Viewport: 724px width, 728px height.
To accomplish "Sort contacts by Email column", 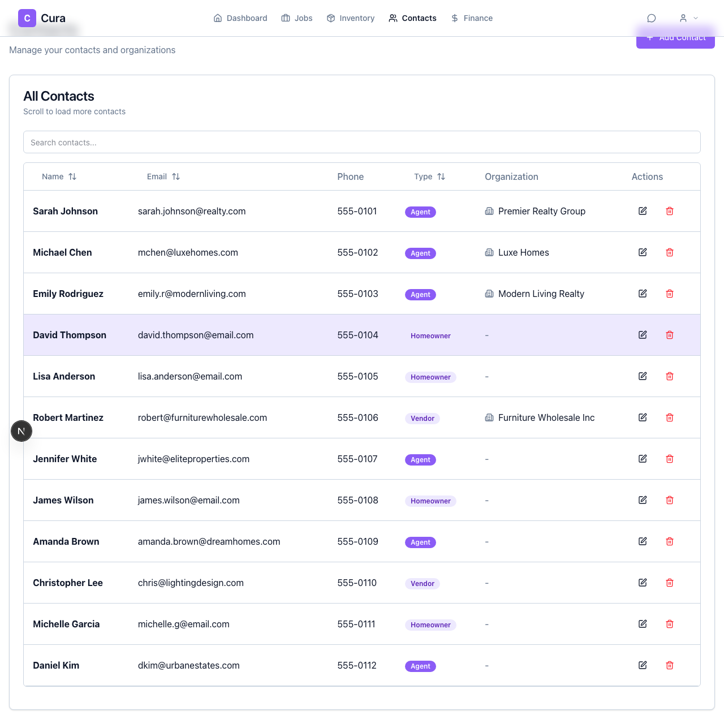I will [176, 176].
